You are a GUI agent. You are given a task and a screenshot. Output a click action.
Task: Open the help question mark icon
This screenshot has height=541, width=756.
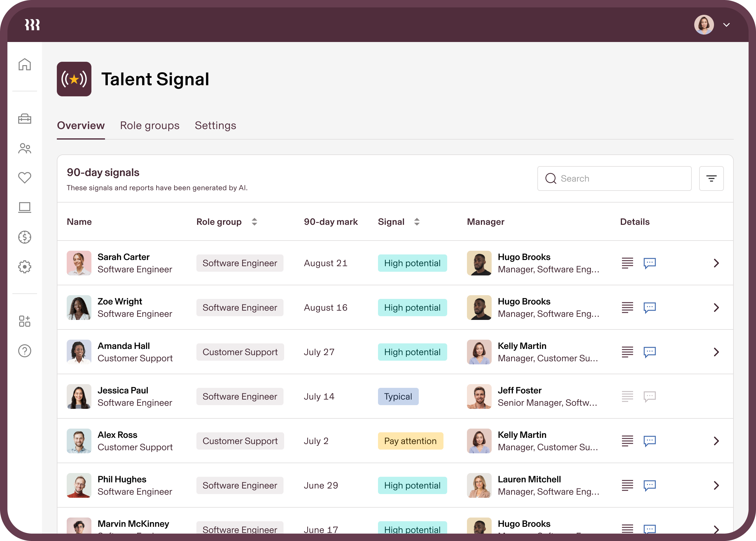coord(25,350)
